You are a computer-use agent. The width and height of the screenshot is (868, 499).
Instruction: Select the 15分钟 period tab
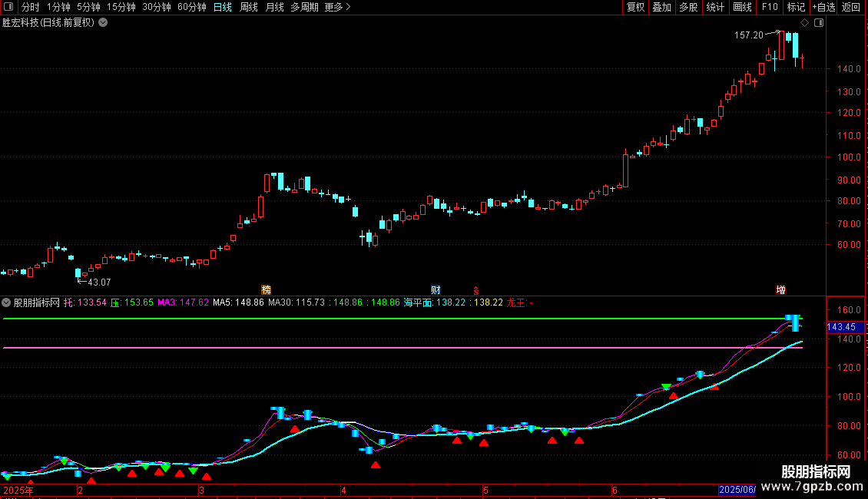click(x=121, y=7)
